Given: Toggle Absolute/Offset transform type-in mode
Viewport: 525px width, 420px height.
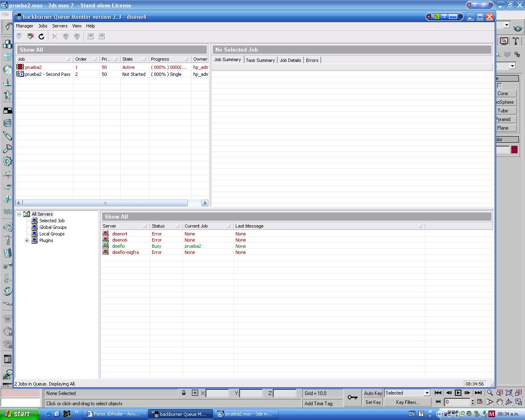Looking at the screenshot, I should coord(195,393).
